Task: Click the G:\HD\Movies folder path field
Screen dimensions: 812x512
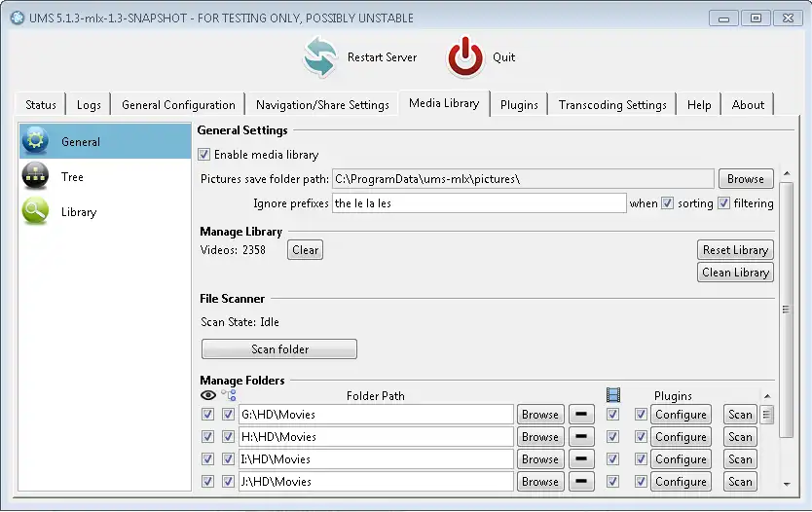Action: [376, 414]
